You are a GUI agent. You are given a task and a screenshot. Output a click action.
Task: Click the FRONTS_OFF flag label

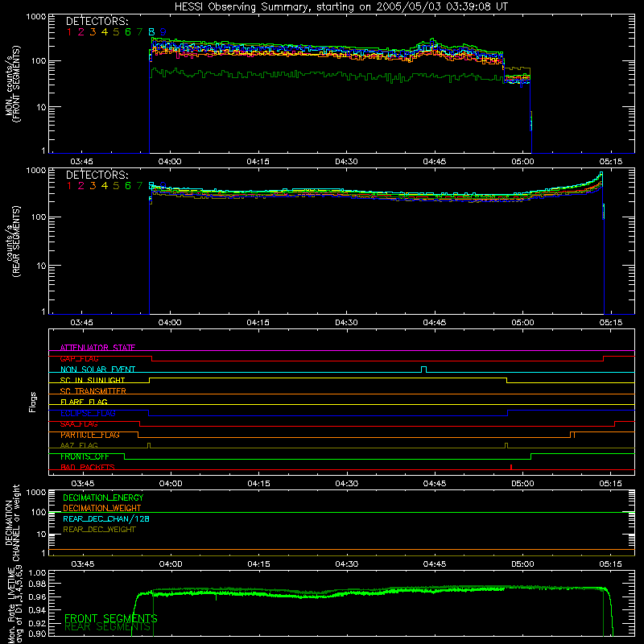click(85, 456)
